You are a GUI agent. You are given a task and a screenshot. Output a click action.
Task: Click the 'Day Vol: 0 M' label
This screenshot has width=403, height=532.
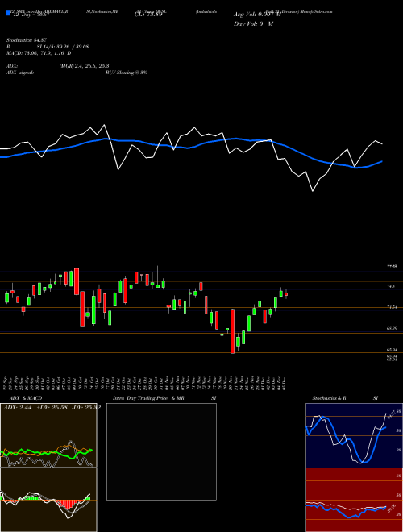(x=253, y=23)
